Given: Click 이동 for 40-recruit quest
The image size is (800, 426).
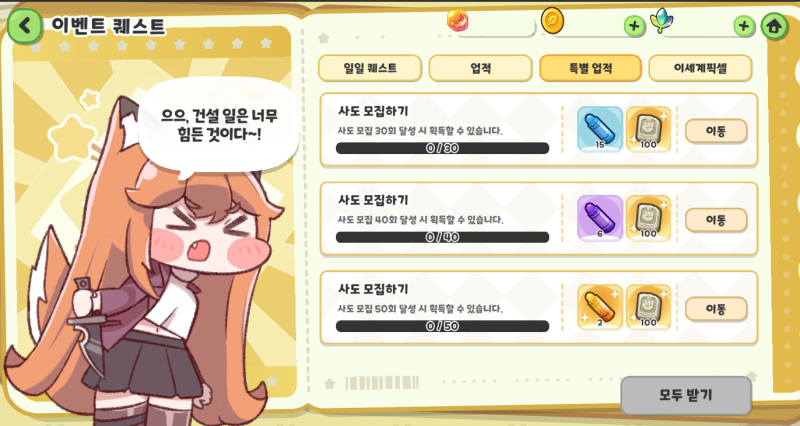Looking at the screenshot, I should tap(716, 220).
